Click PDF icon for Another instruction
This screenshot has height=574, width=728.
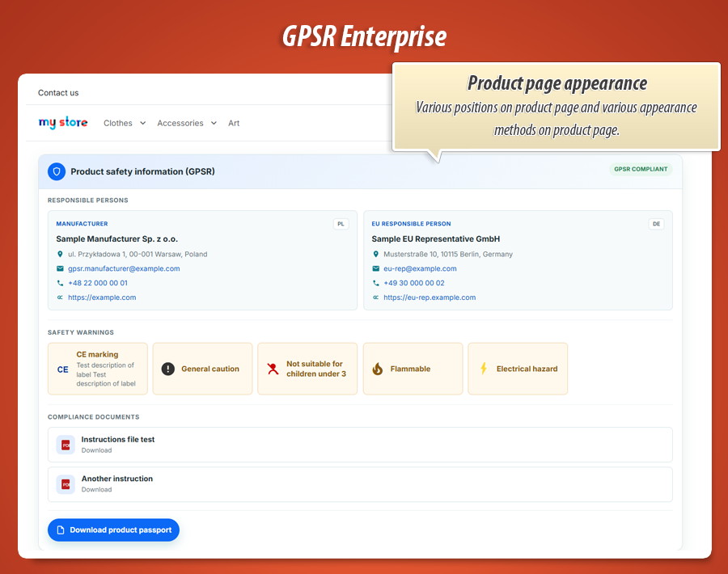coord(66,484)
